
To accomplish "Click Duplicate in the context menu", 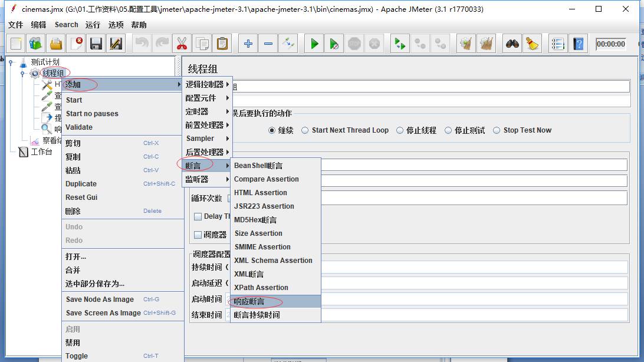I will [123, 184].
